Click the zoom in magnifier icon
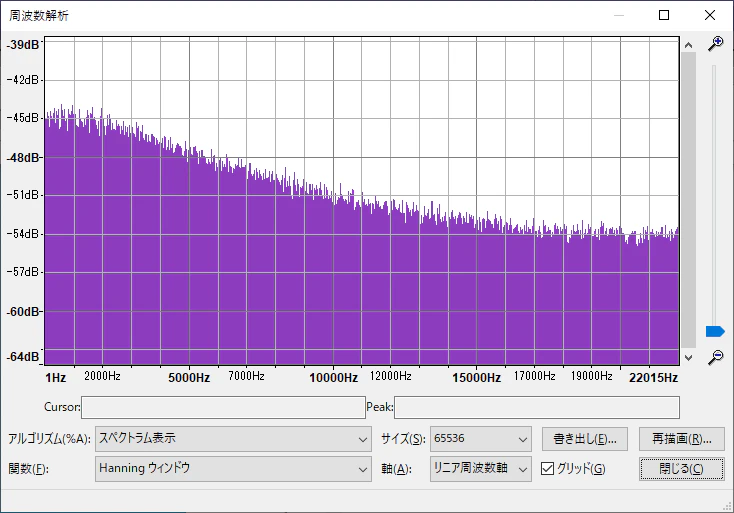The width and height of the screenshot is (734, 513). tap(715, 44)
